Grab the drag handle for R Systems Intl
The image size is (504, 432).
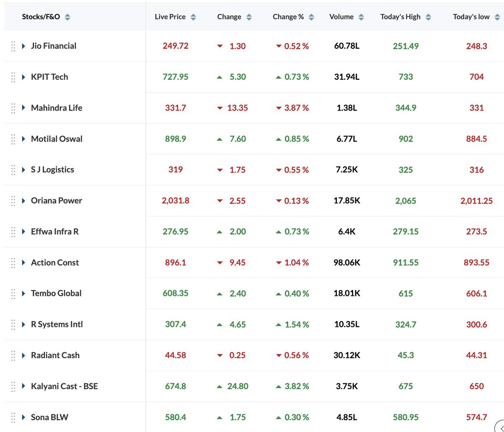tap(13, 324)
